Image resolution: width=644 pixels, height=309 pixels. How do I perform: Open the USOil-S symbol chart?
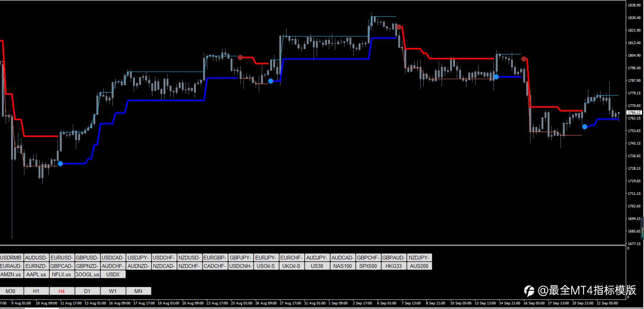tap(266, 266)
